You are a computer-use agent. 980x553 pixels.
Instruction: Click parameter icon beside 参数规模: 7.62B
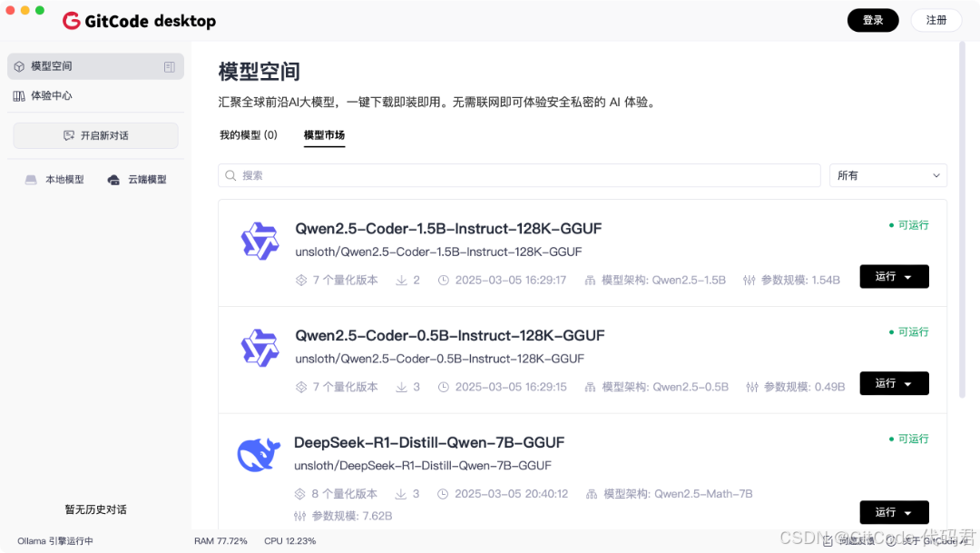[300, 516]
